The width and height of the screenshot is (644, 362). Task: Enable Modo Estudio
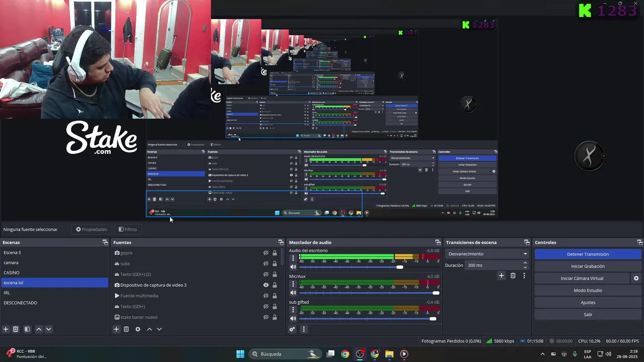point(588,291)
